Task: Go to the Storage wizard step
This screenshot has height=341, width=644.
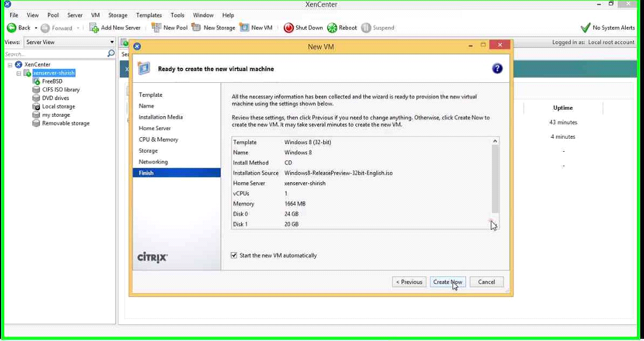Action: click(x=177, y=151)
